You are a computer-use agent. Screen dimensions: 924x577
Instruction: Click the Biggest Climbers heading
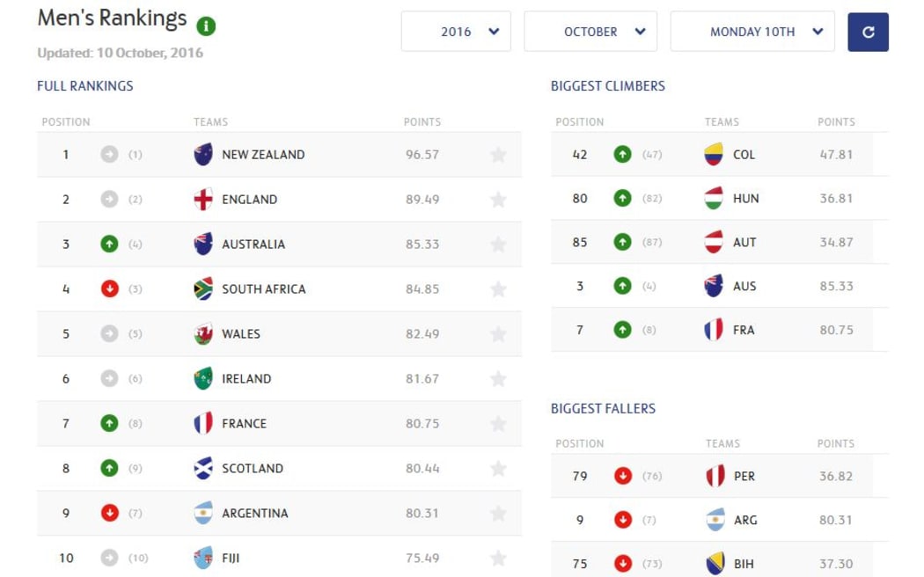tap(608, 86)
